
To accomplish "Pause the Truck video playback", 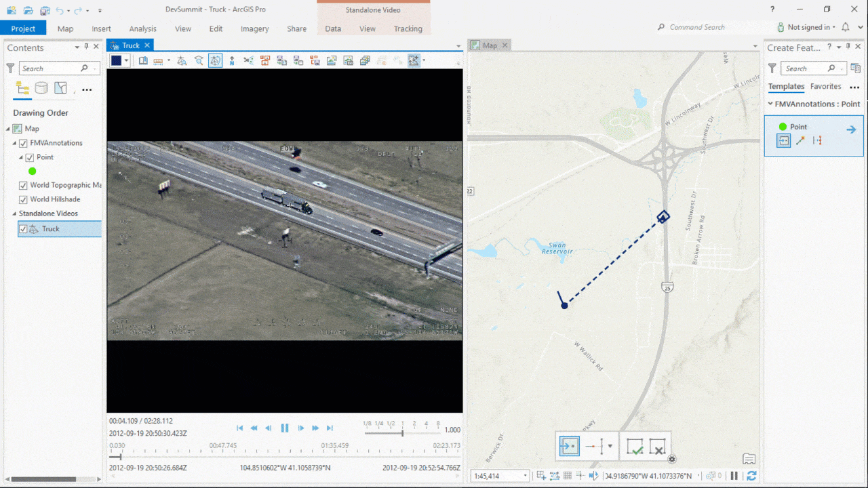I will (x=285, y=428).
